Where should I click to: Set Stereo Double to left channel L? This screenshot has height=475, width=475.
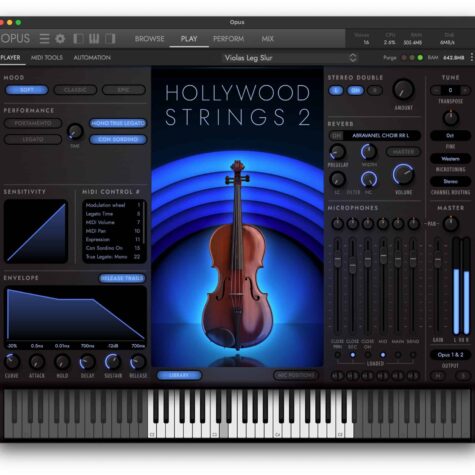[x=336, y=90]
